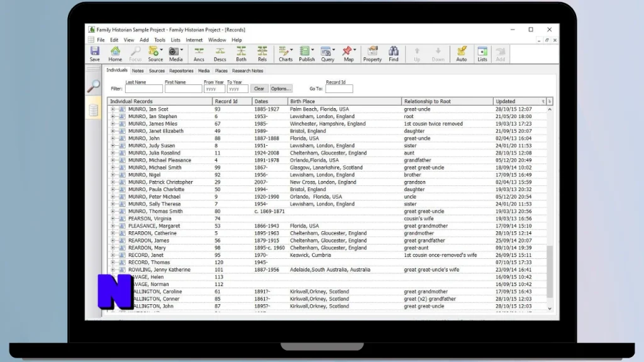Click the Both diagram icon
Viewport: 644px width, 362px height.
[241, 54]
